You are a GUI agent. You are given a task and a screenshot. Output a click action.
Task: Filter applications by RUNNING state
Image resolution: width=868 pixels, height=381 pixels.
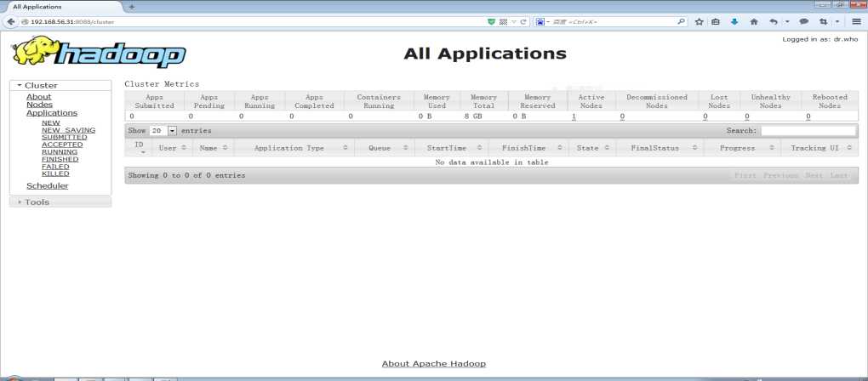coord(60,151)
